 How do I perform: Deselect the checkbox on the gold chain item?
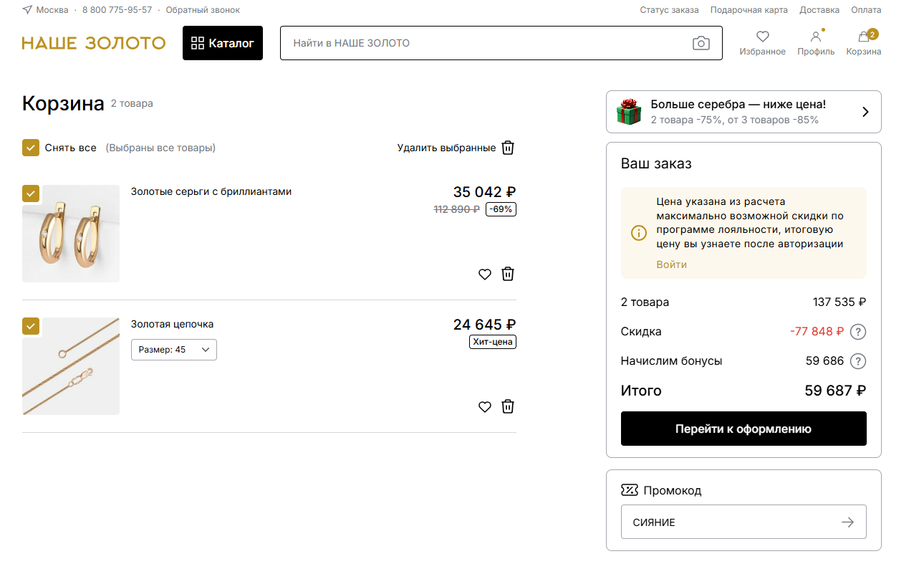click(31, 326)
